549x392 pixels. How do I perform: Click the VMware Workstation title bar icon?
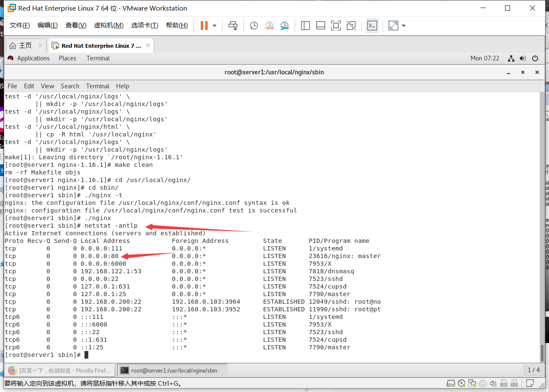point(12,8)
